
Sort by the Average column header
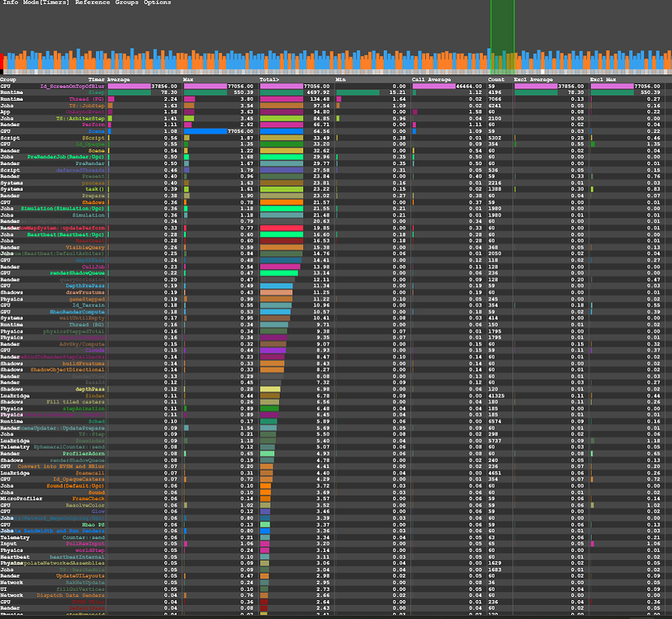(x=118, y=80)
